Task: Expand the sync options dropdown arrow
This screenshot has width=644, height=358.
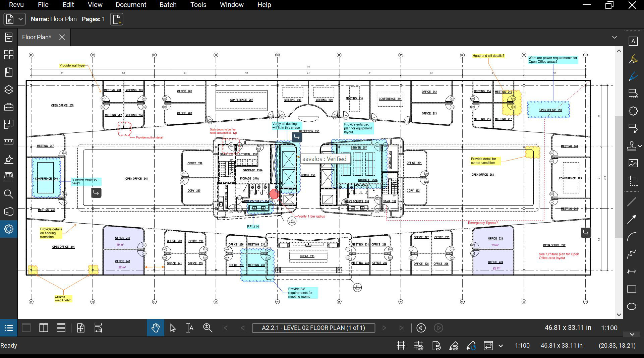Action: click(501, 346)
